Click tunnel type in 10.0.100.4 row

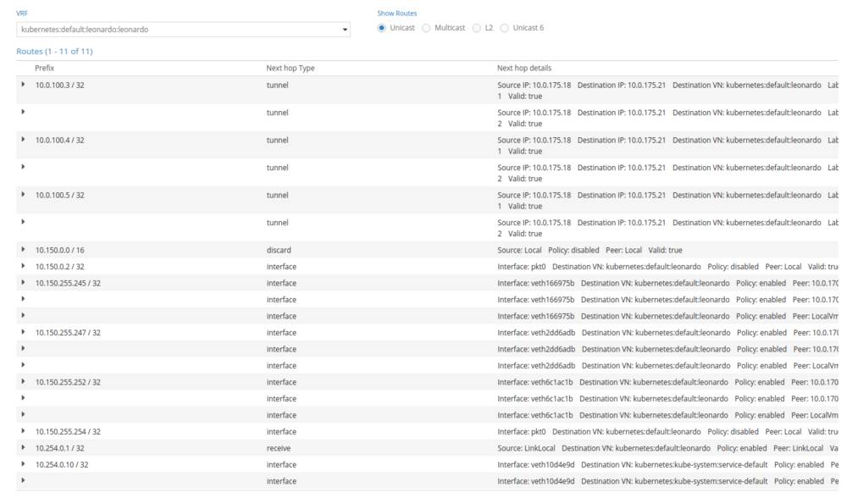click(278, 140)
